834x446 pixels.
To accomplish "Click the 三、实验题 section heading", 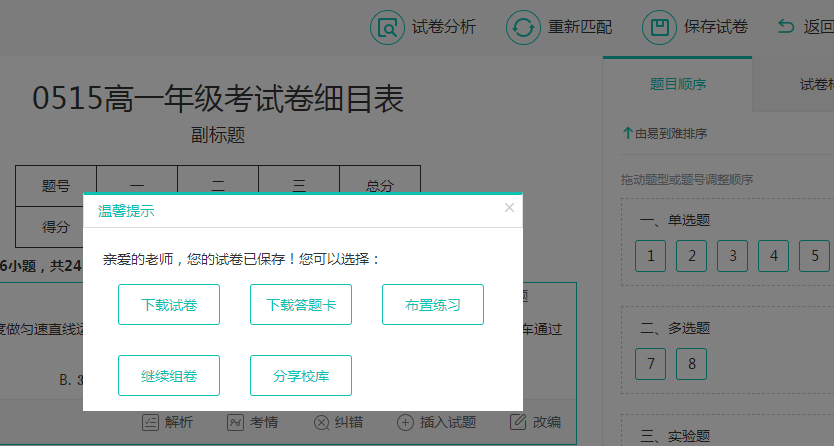I will click(x=675, y=436).
